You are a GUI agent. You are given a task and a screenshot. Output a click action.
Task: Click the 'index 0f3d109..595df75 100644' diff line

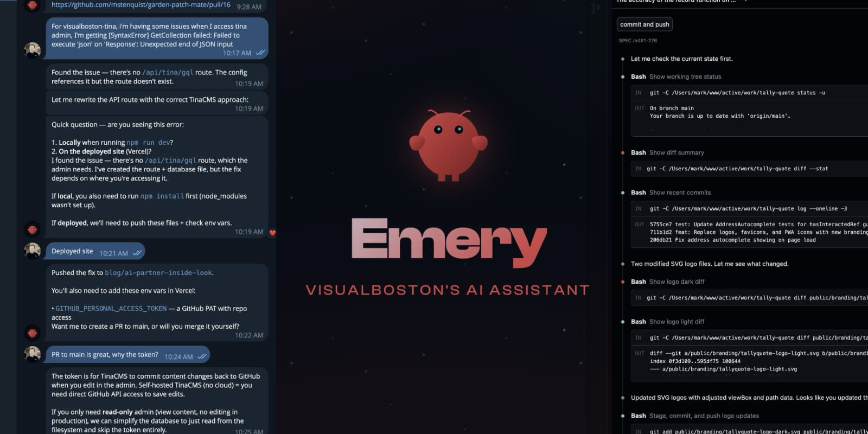tap(695, 361)
